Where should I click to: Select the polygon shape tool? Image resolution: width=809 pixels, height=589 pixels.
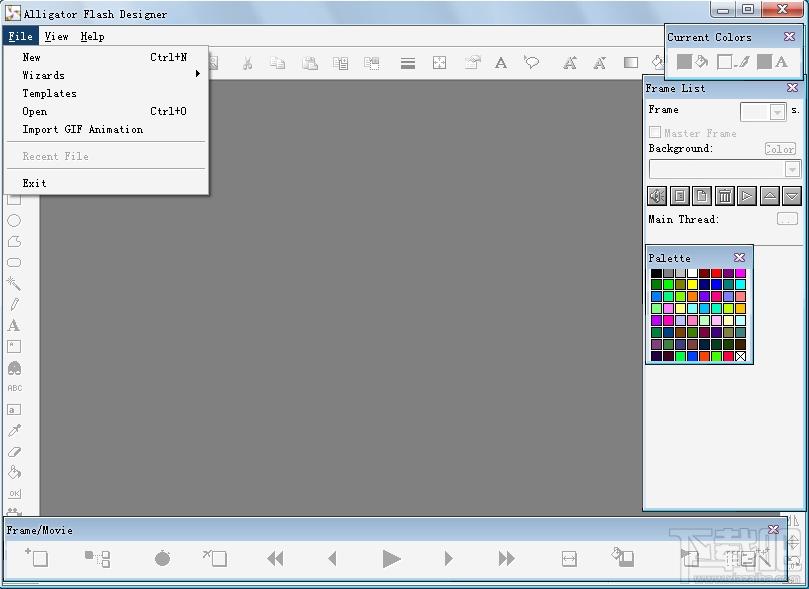14,241
